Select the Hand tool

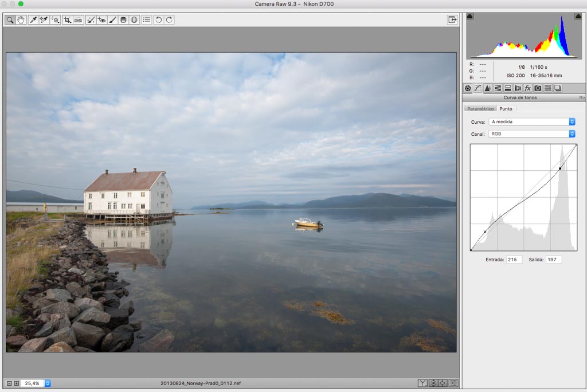[x=21, y=19]
